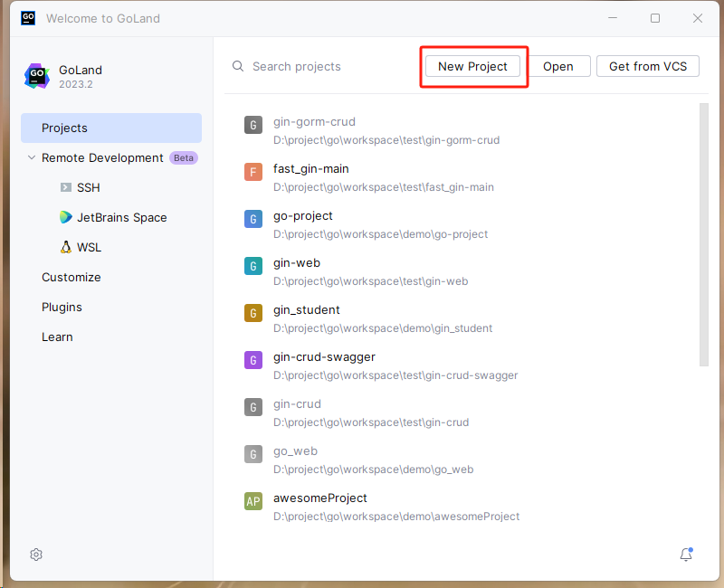Open the go-project project
724x588 pixels.
[462, 224]
